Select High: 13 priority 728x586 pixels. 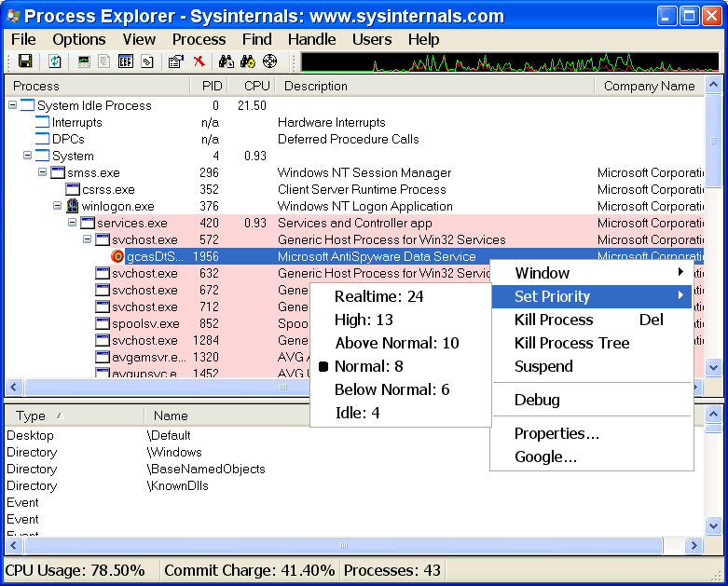pyautogui.click(x=364, y=320)
